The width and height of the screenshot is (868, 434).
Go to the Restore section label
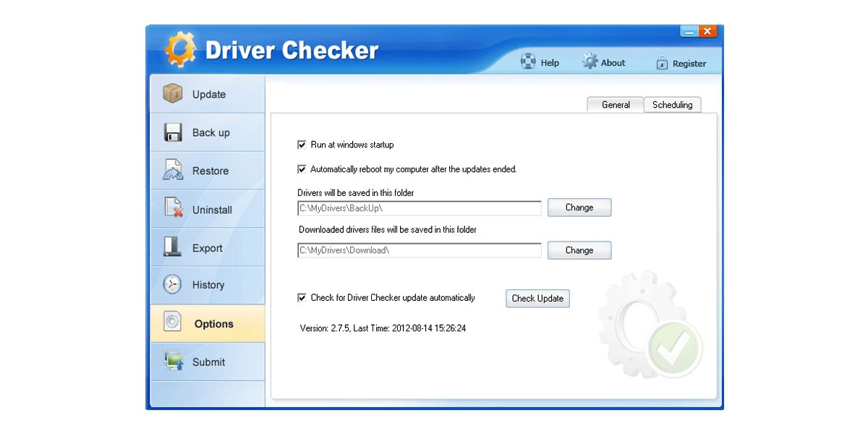tap(210, 171)
